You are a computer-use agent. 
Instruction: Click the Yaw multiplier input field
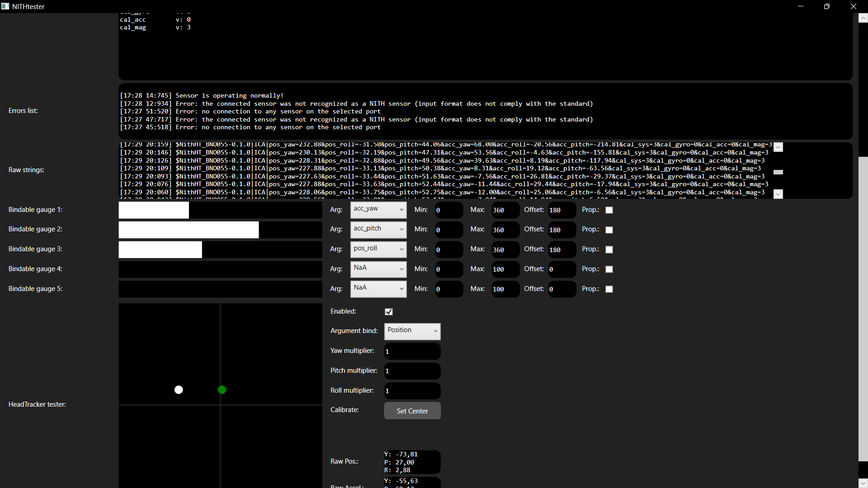click(x=412, y=351)
